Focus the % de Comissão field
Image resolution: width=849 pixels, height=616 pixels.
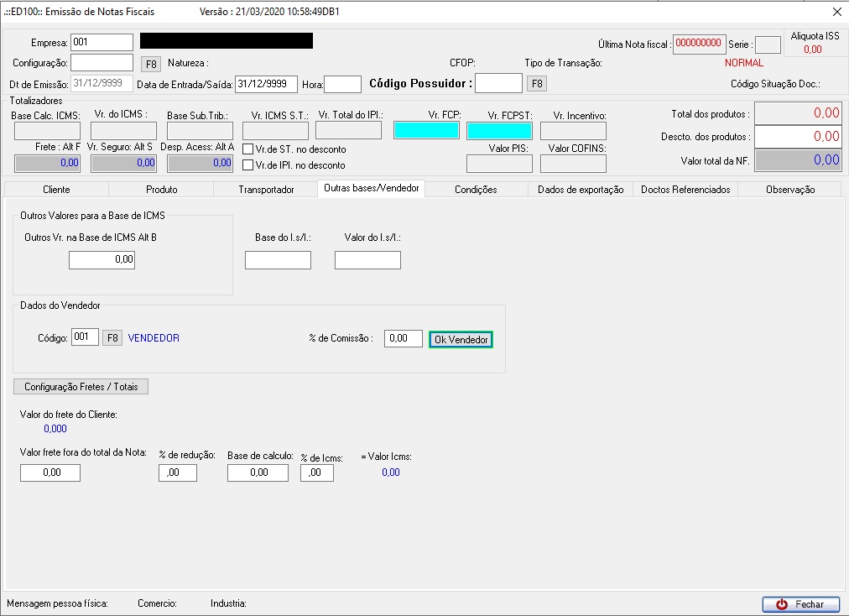[x=403, y=338]
